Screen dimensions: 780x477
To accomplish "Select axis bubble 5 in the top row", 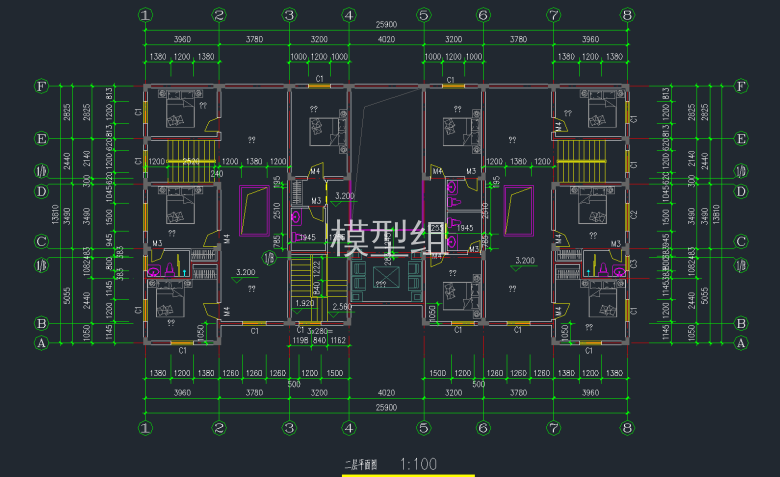I will click(423, 15).
